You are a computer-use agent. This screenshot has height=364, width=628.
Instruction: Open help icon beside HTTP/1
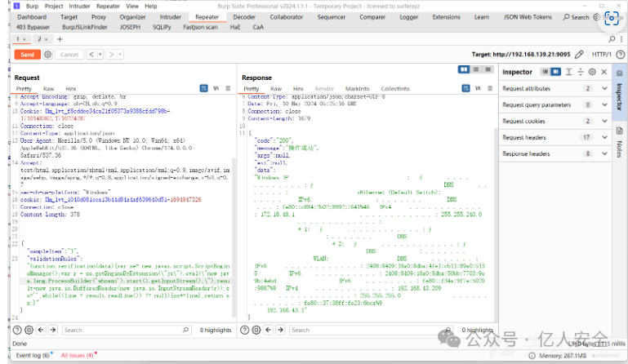click(621, 54)
